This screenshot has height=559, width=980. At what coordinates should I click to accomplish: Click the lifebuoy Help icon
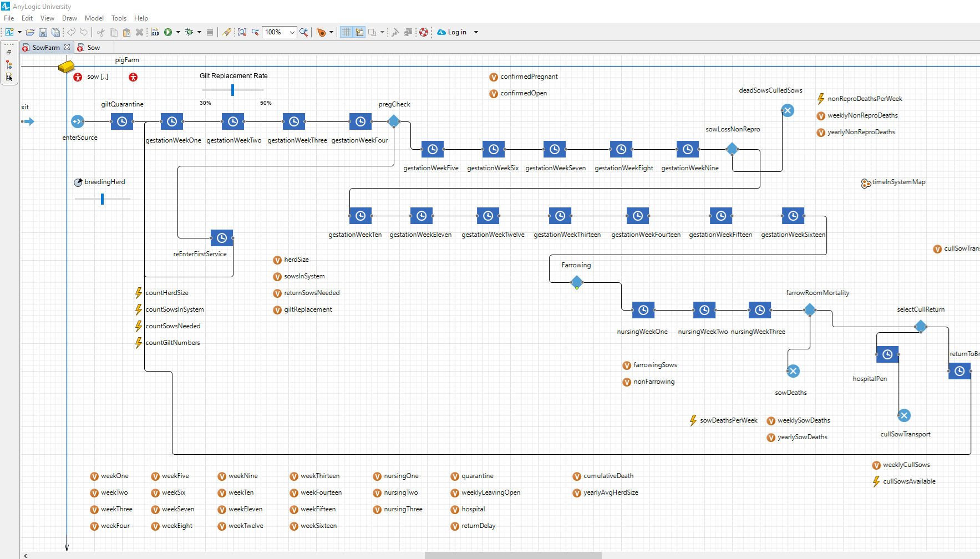click(424, 32)
